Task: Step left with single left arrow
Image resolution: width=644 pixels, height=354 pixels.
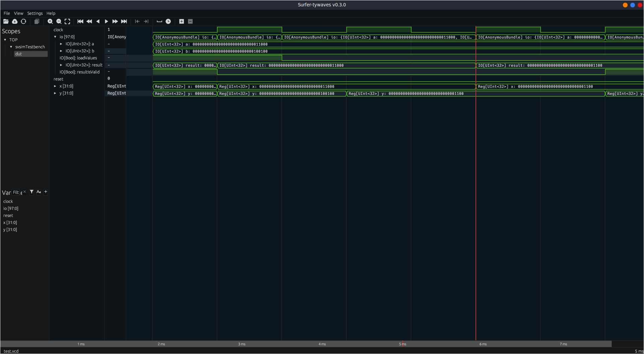Action: [98, 21]
